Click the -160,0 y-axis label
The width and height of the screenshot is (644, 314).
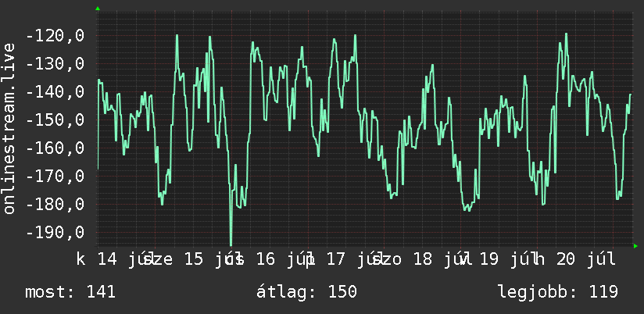[55, 148]
